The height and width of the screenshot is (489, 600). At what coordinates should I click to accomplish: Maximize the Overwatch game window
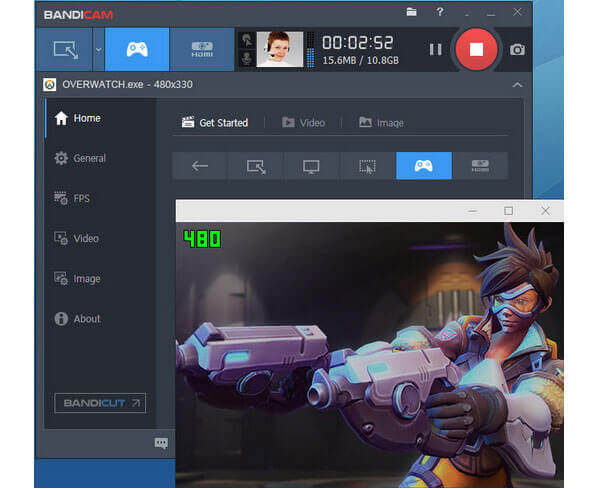coord(509,211)
